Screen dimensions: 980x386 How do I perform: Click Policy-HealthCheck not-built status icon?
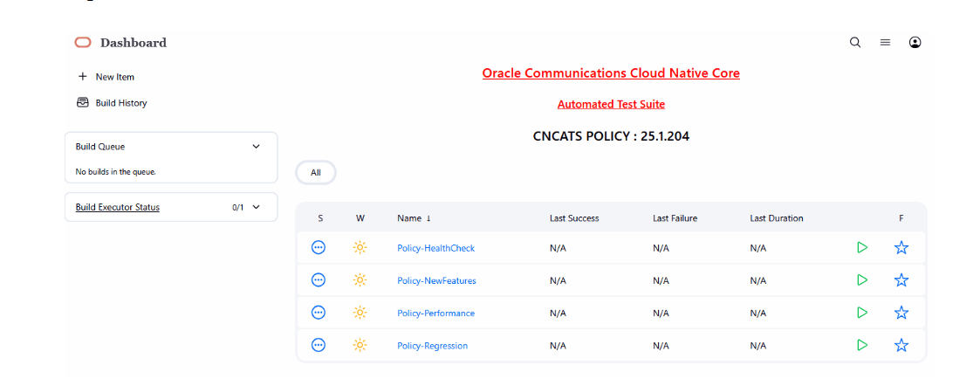click(319, 248)
